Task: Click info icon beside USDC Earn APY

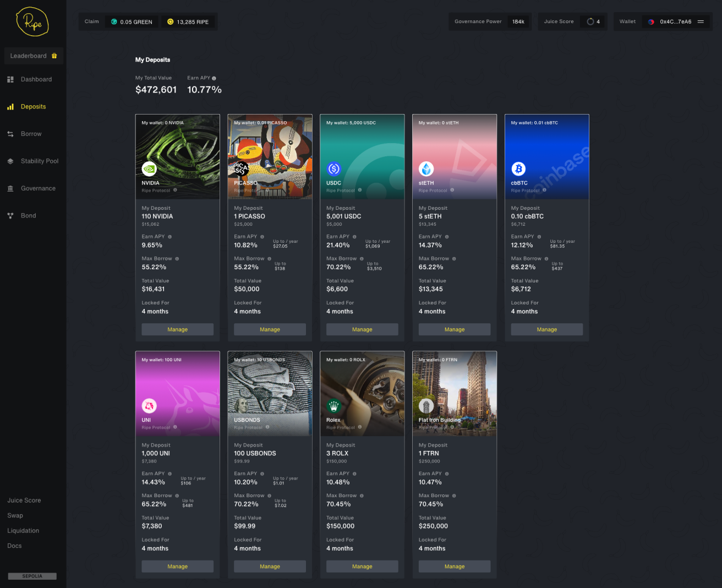Action: 354,237
